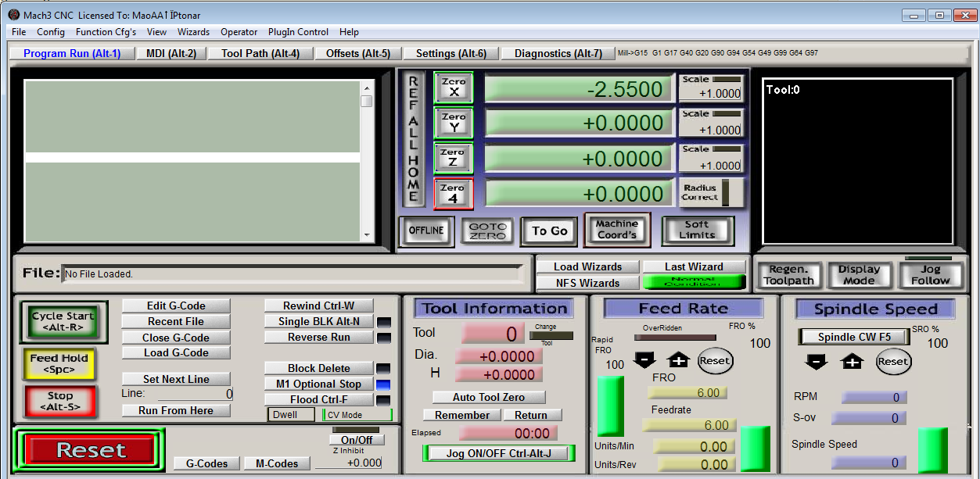
Task: Switch to Settings (Alt-6) screen
Action: pos(451,53)
